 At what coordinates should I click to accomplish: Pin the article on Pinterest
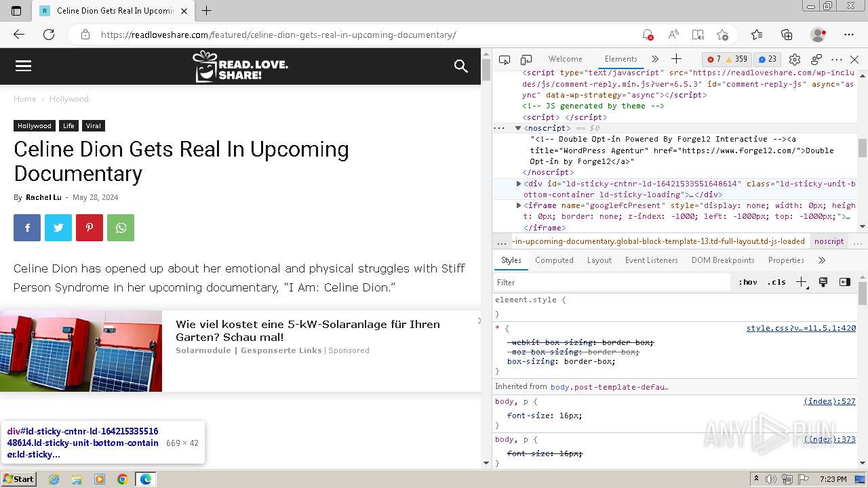[x=90, y=228]
